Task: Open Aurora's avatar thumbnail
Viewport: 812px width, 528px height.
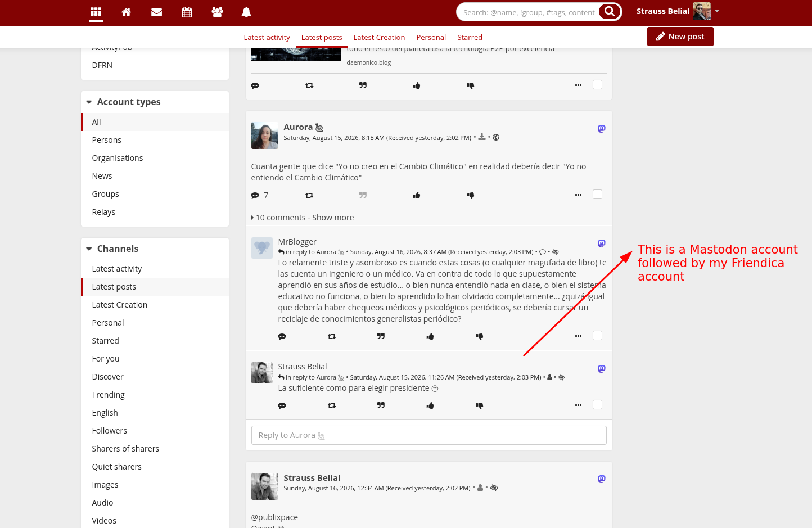Action: 265,136
